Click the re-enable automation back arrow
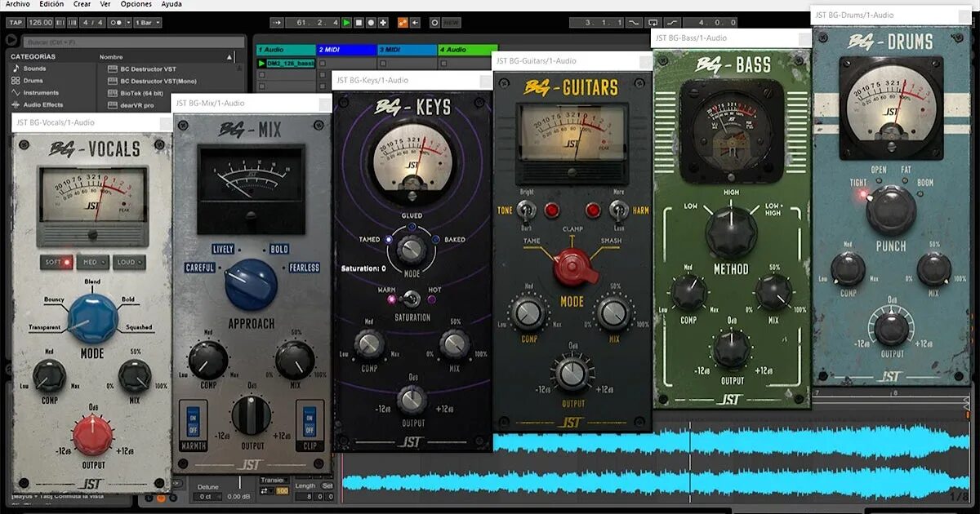 point(416,22)
